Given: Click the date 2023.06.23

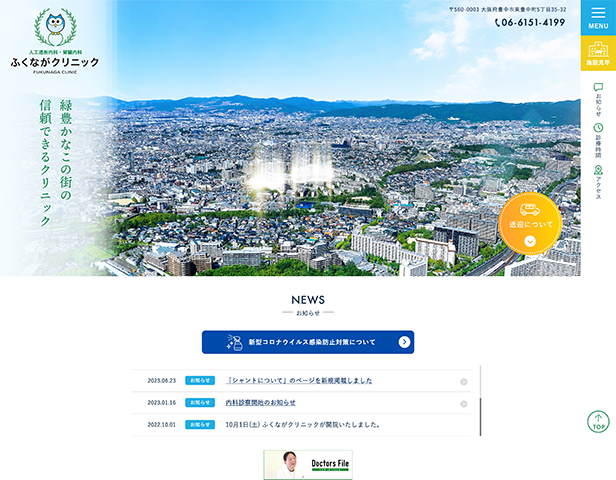Looking at the screenshot, I should pos(161,381).
